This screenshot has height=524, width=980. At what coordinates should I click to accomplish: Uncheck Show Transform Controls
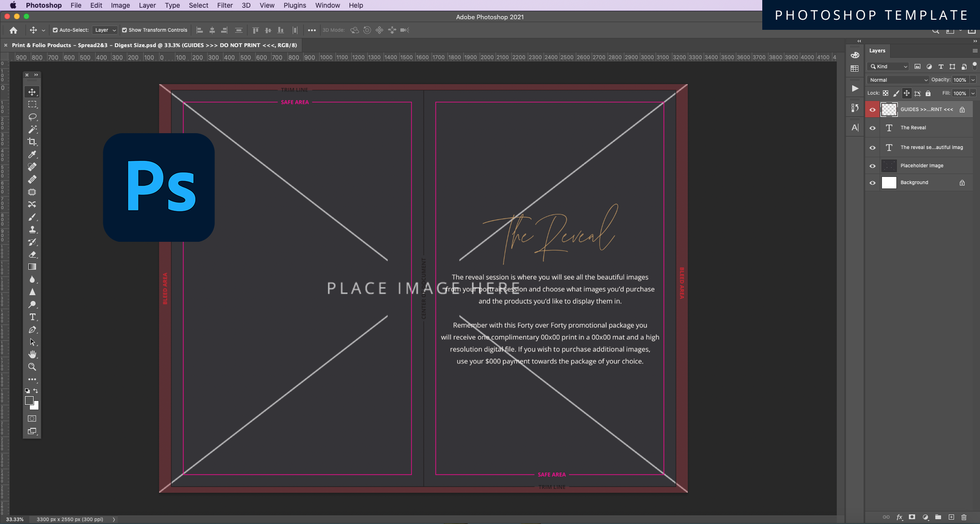124,30
